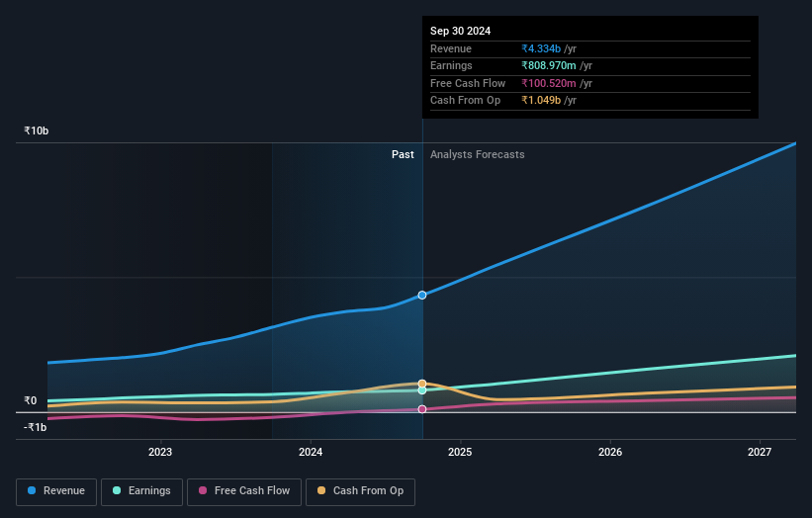Click the Revenue row label in tooltip
Image resolution: width=812 pixels, height=518 pixels.
pyautogui.click(x=451, y=48)
